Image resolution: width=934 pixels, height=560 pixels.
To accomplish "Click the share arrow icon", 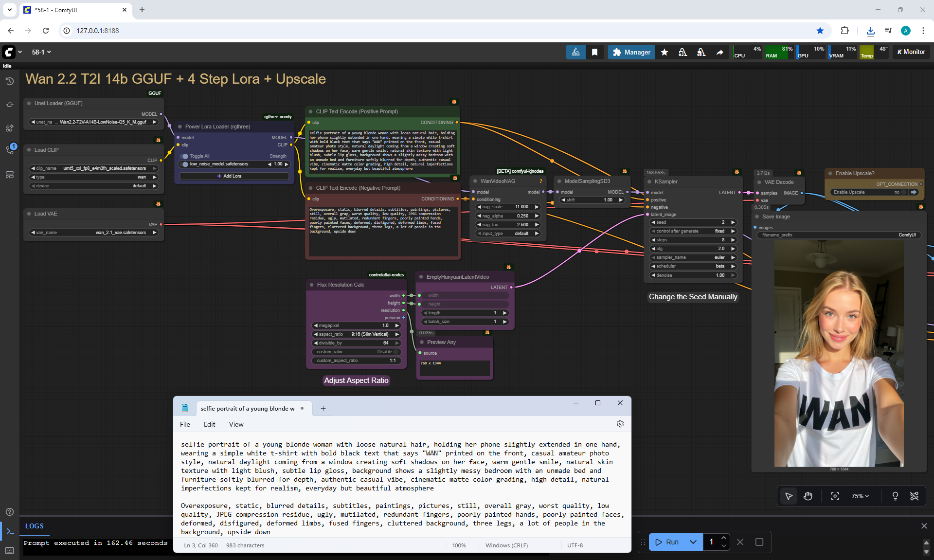I will [719, 52].
